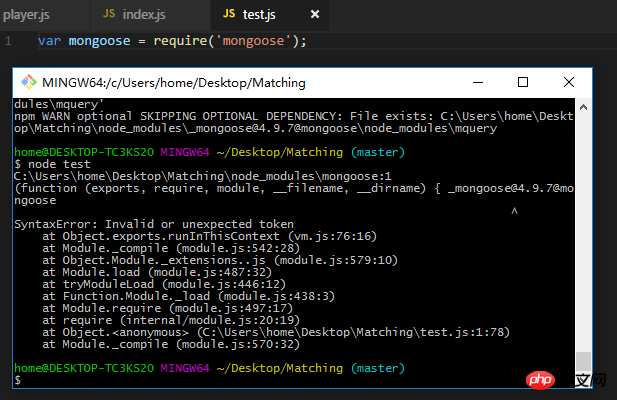Click the 'dules\mquery' first terminal line
This screenshot has height=400, width=617.
59,104
